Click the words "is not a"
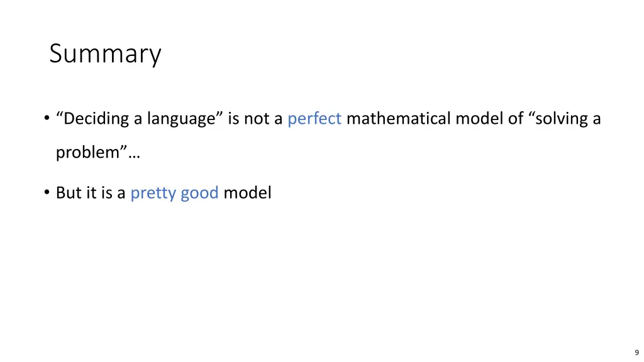644x362 pixels. pyautogui.click(x=255, y=118)
